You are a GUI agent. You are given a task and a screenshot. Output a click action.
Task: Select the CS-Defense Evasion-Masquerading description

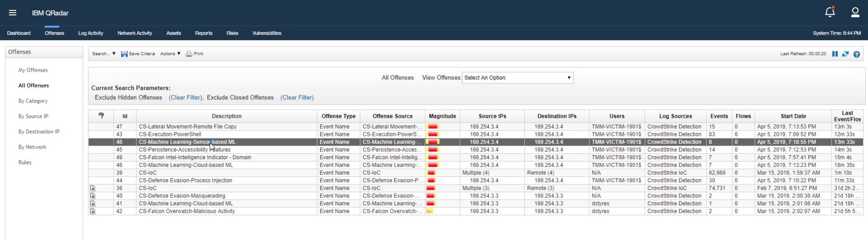coord(182,196)
